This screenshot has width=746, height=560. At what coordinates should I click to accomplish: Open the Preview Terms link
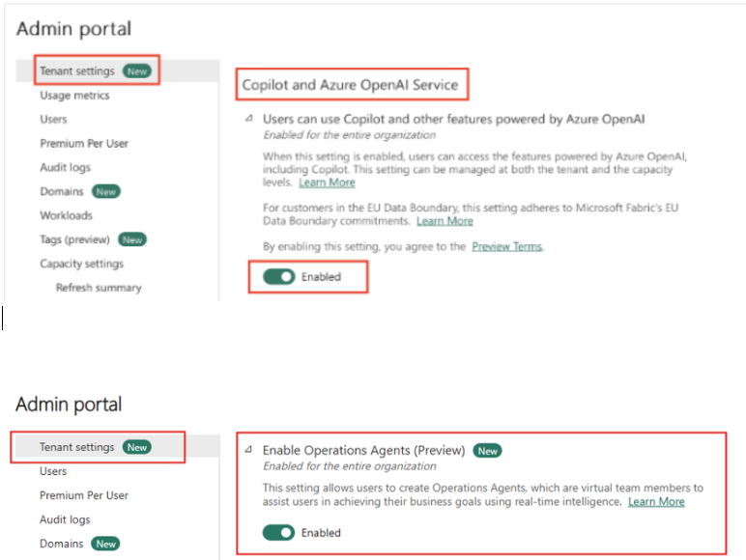506,247
